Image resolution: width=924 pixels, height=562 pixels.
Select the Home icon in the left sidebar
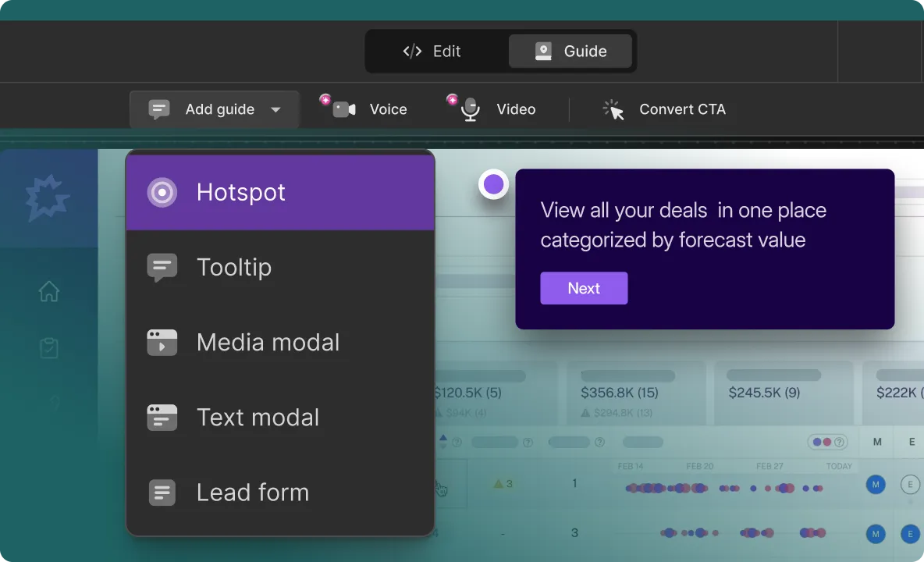tap(48, 291)
